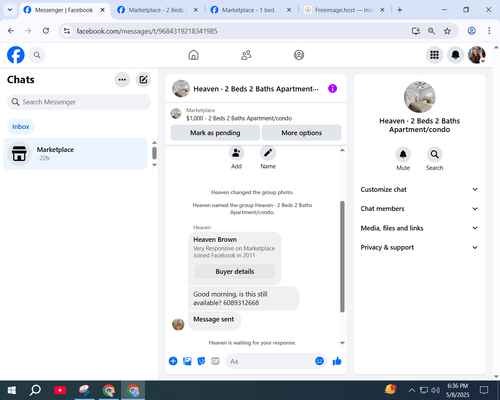This screenshot has width=500, height=400.
Task: Open the $1,000 Marketplace listing link
Action: click(239, 118)
